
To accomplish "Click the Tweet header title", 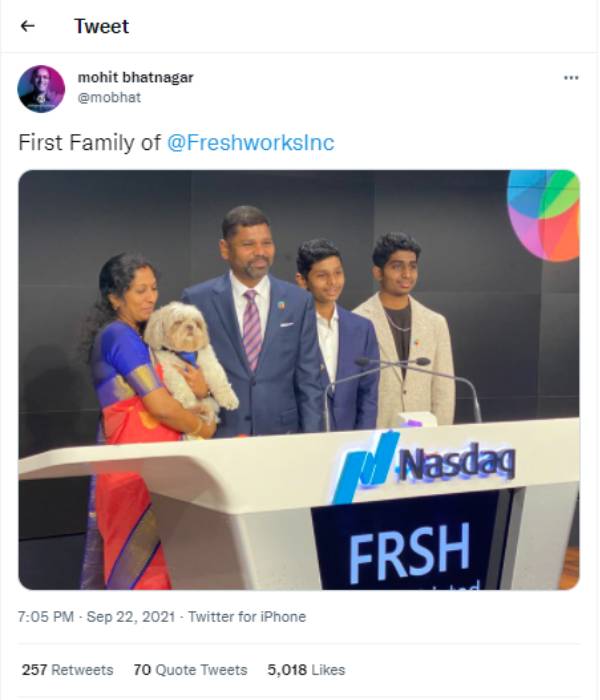I will (x=101, y=26).
